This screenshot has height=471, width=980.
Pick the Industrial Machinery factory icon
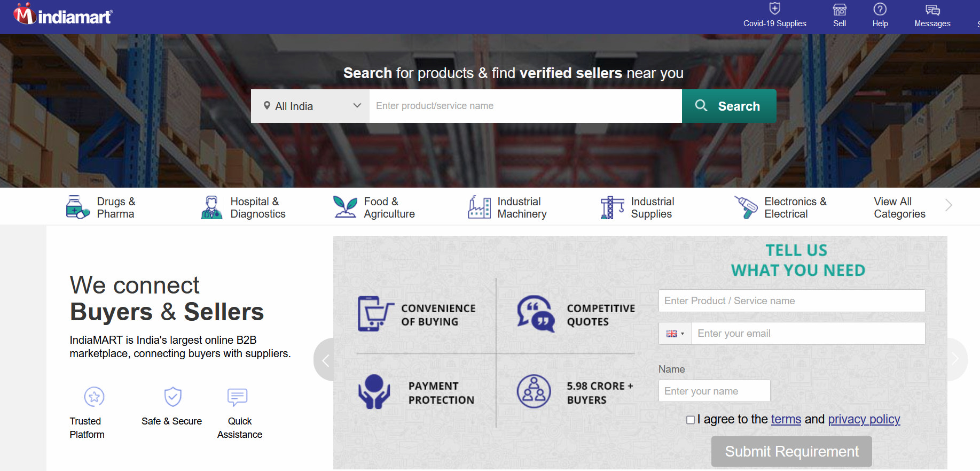tap(479, 207)
